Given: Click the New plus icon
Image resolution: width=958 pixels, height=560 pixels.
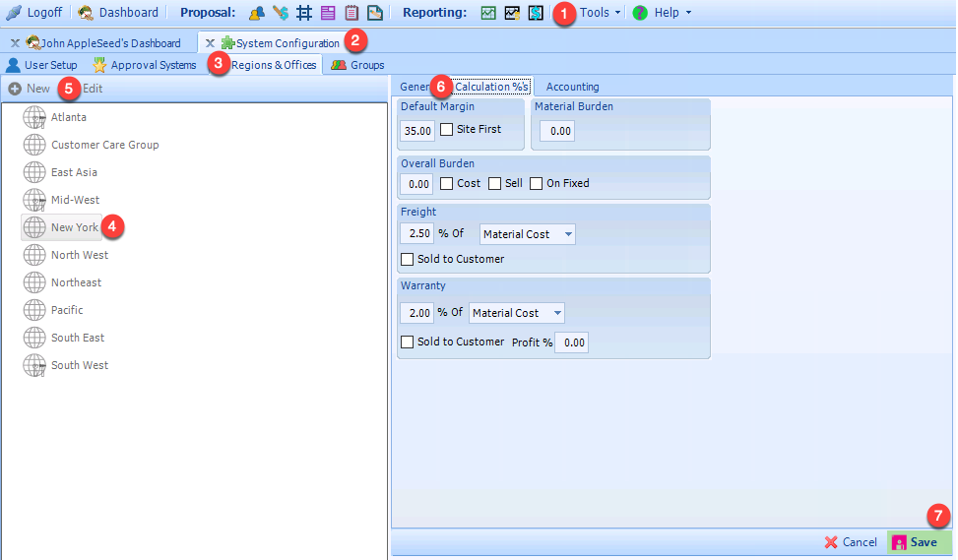Looking at the screenshot, I should tap(15, 90).
